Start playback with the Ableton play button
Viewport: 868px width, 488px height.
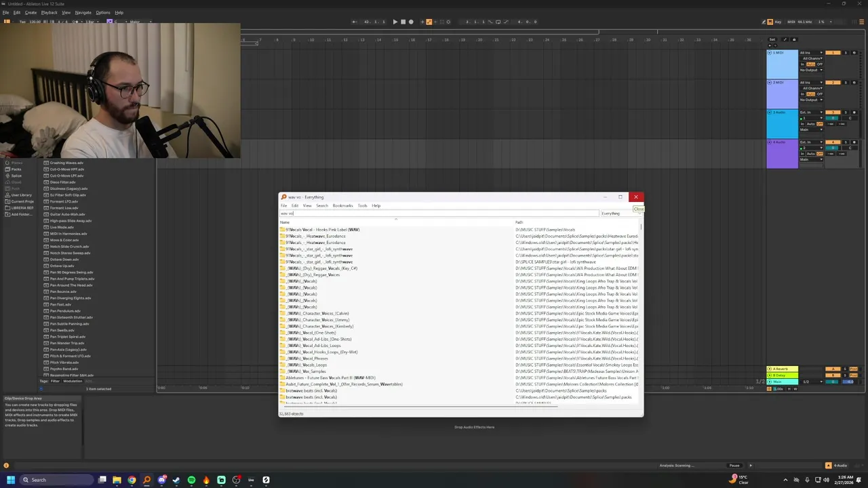pos(395,22)
